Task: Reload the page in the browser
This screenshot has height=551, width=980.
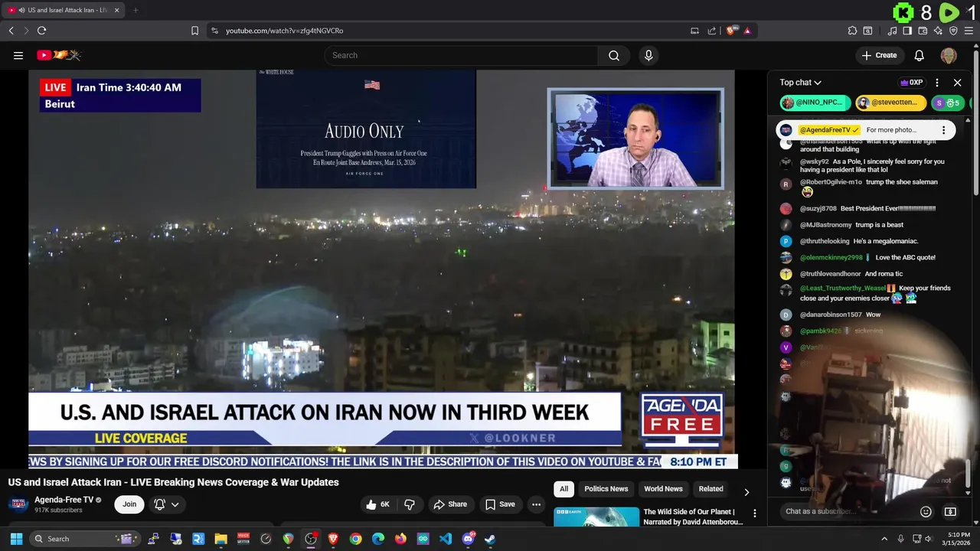Action: pyautogui.click(x=41, y=31)
